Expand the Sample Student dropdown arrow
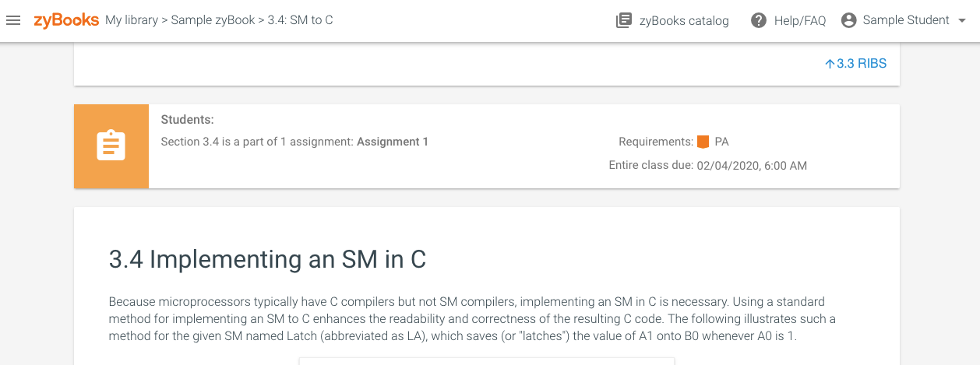Viewport: 980px width, 365px height. point(961,21)
